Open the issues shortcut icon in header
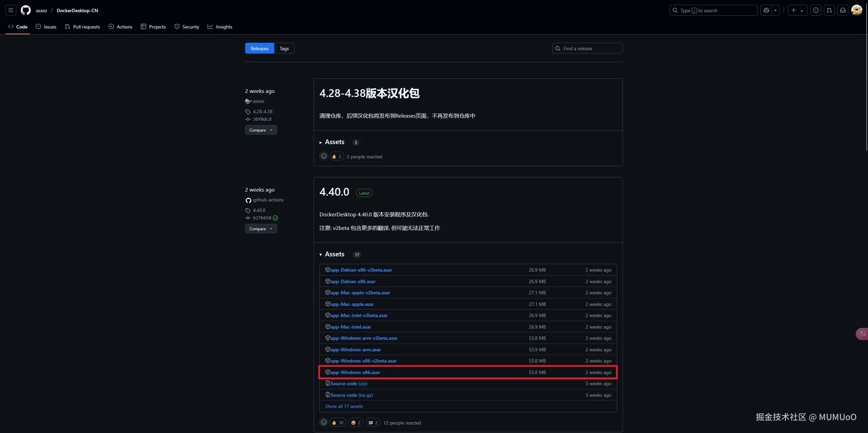 click(x=816, y=10)
